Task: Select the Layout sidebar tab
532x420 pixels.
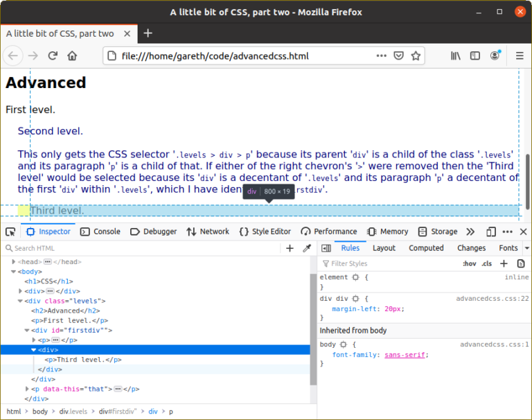Action: [x=384, y=248]
